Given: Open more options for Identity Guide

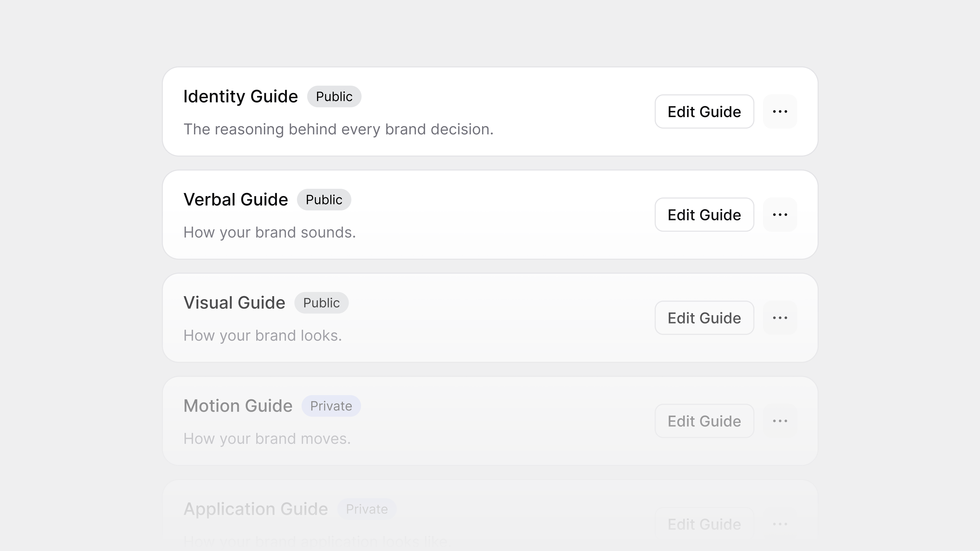Looking at the screenshot, I should click(780, 111).
